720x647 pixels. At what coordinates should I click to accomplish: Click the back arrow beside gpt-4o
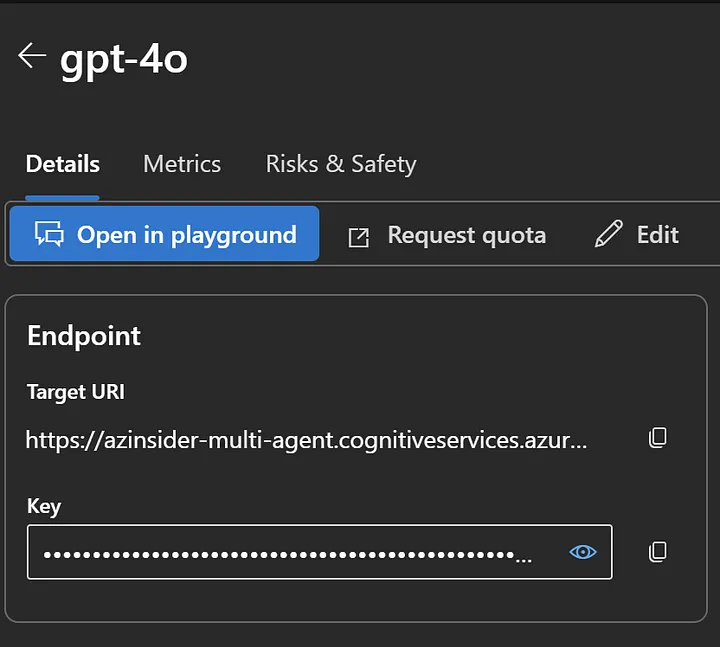tap(32, 56)
